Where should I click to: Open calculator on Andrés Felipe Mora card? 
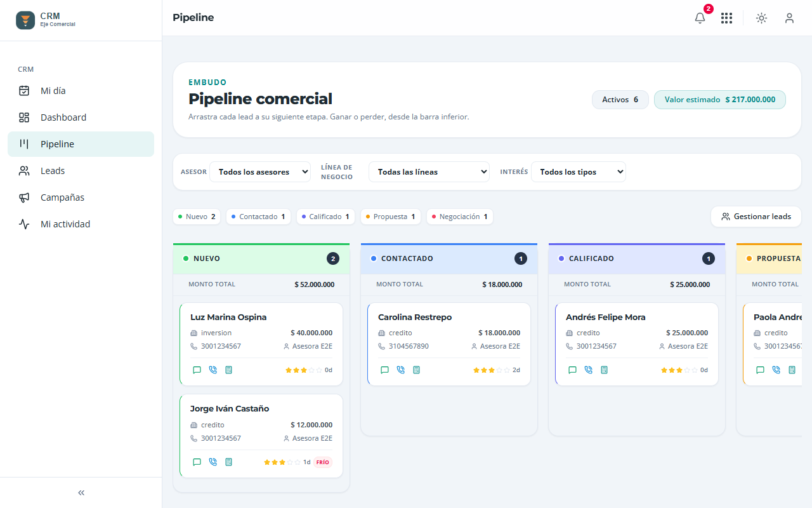coord(604,370)
